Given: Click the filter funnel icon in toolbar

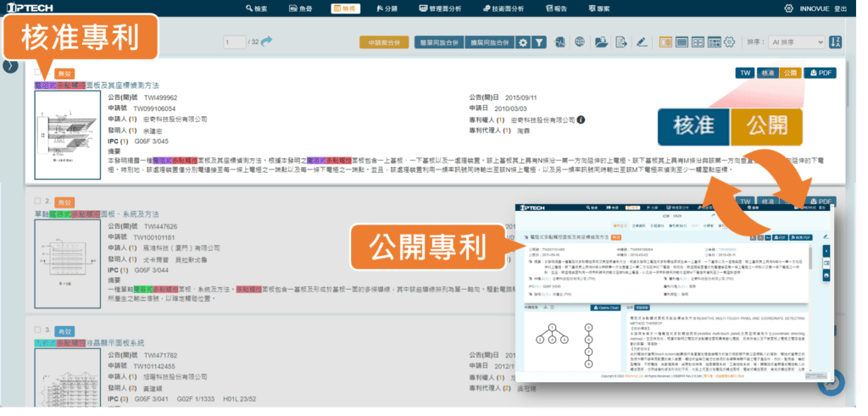Looking at the screenshot, I should (x=539, y=42).
